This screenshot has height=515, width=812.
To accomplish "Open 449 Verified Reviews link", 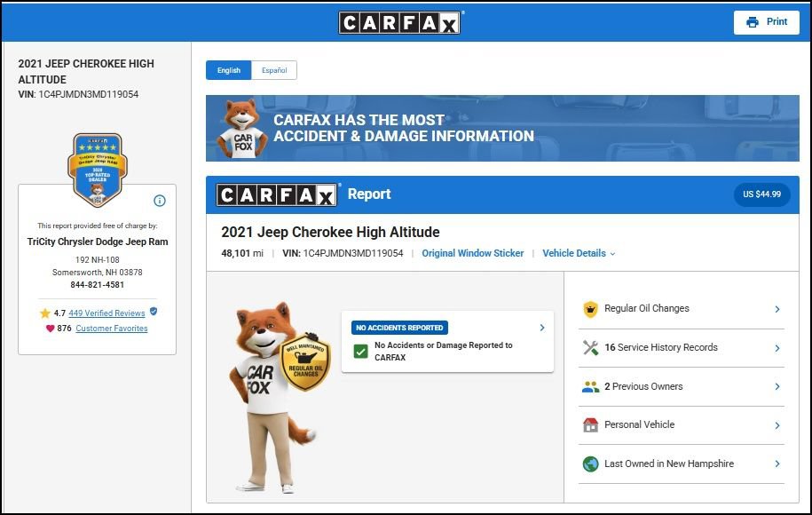I will click(x=106, y=313).
